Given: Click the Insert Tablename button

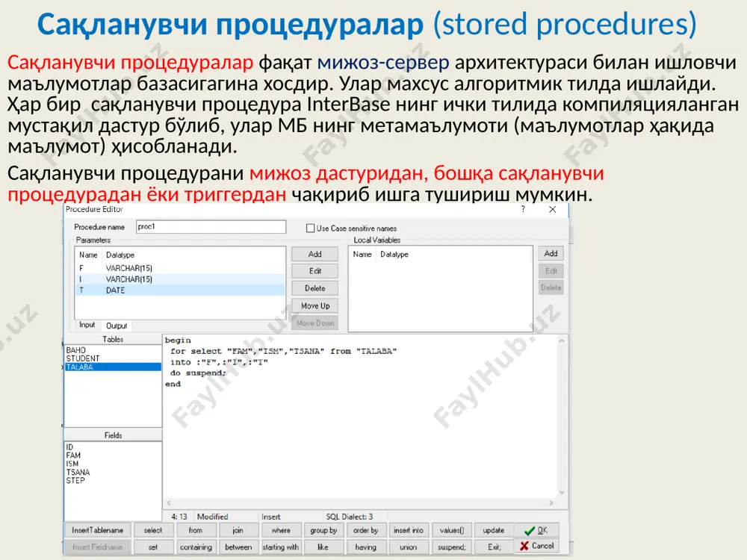Looking at the screenshot, I should pyautogui.click(x=98, y=530).
